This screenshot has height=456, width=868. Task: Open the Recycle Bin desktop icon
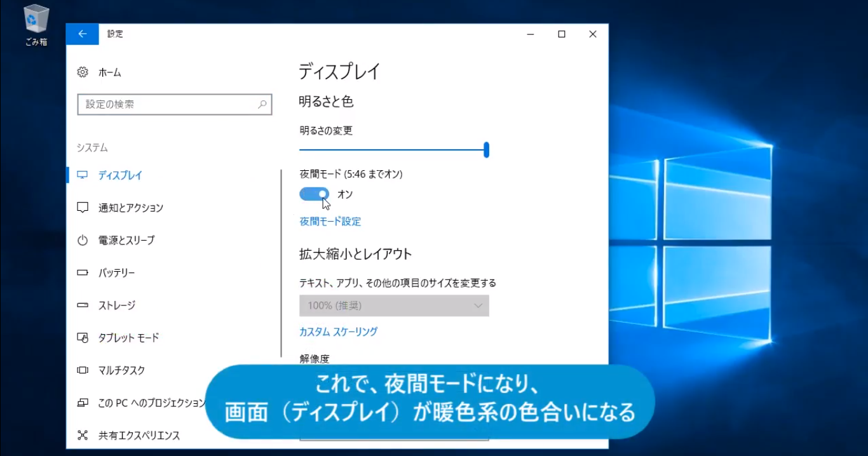click(x=36, y=25)
